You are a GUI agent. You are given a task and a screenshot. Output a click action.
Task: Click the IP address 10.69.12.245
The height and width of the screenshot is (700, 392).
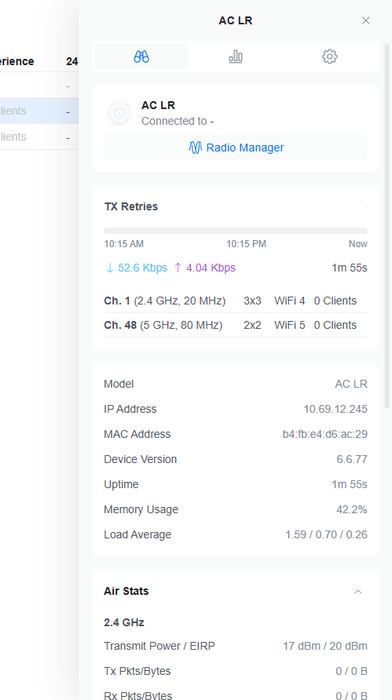[x=335, y=409]
